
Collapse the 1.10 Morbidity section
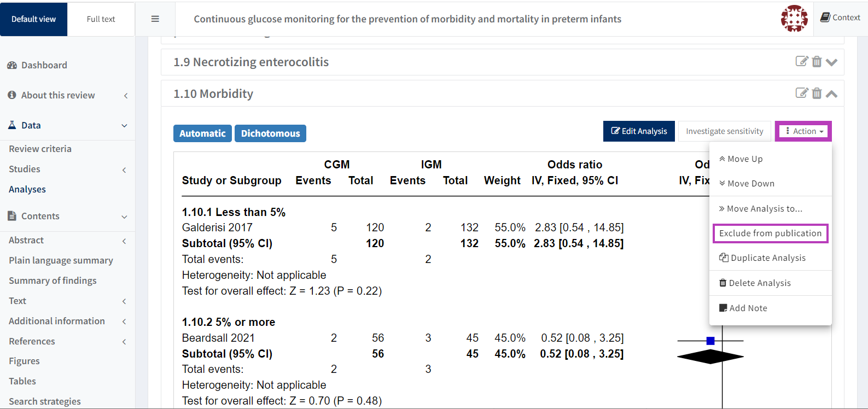832,94
